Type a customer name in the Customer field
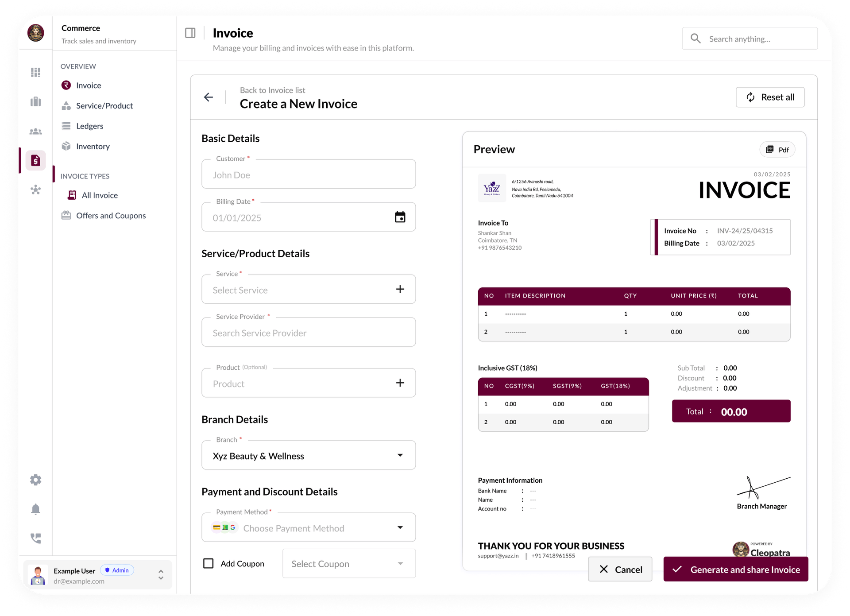Image resolution: width=850 pixels, height=616 pixels. click(x=309, y=174)
